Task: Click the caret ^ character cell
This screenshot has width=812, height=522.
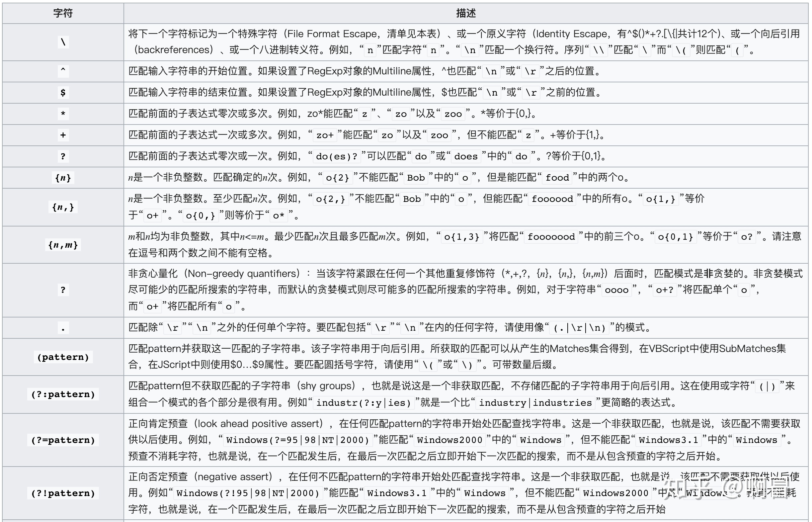Action: (x=63, y=71)
